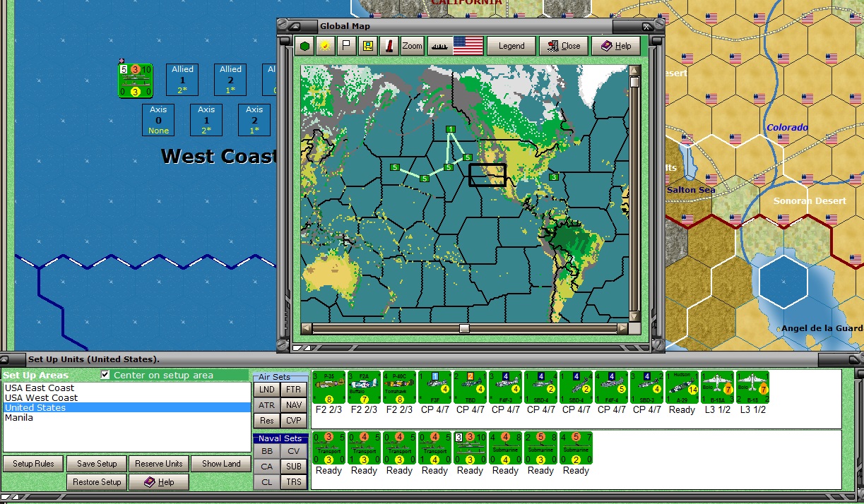Viewport: 864px width, 504px height.
Task: Toggle Center on setup area checkbox
Action: (x=106, y=375)
